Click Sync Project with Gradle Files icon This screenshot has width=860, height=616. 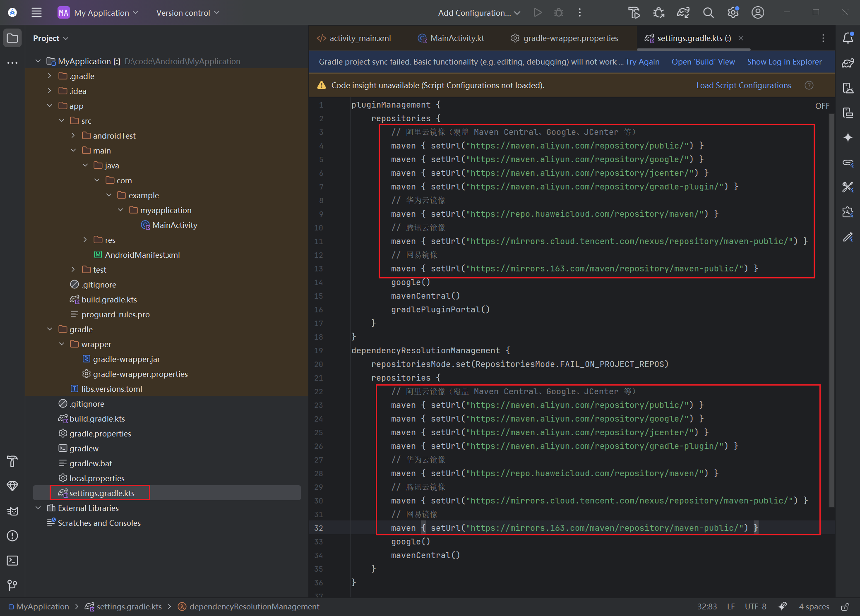683,13
